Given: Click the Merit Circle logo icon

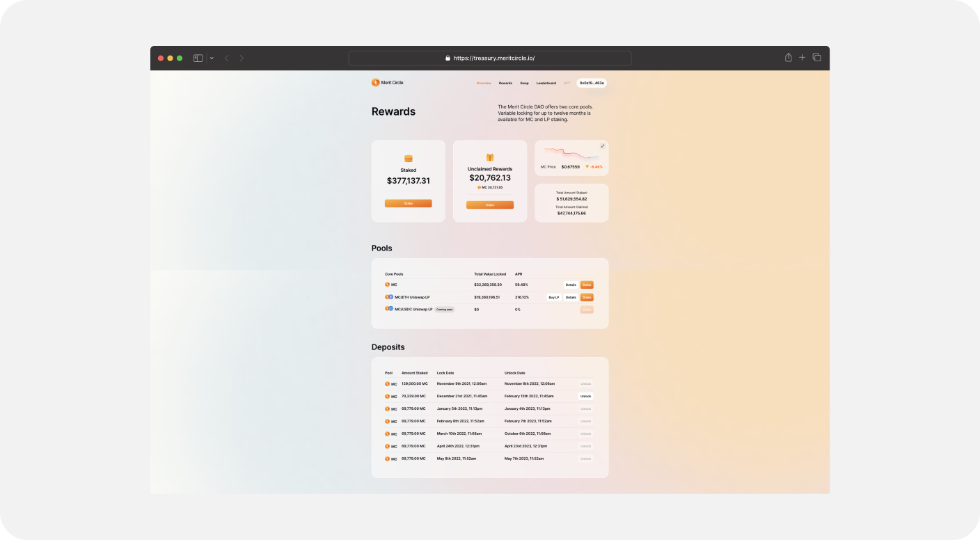Looking at the screenshot, I should tap(376, 83).
